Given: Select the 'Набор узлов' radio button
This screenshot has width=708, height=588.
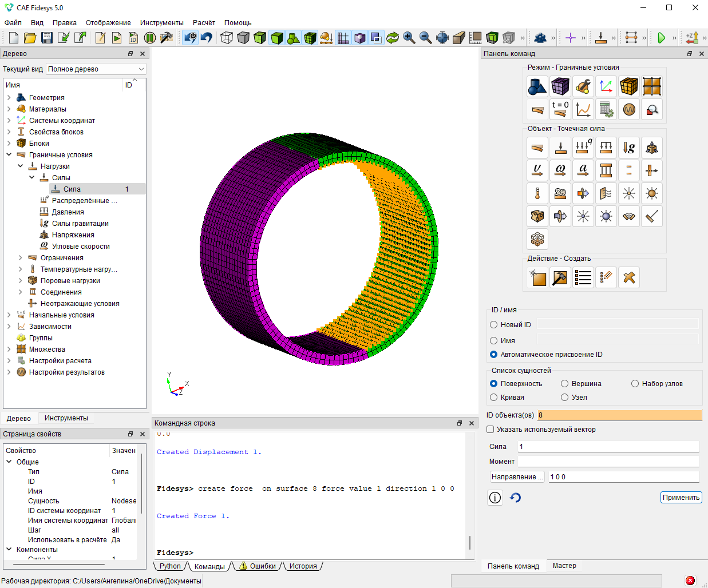Looking at the screenshot, I should click(635, 384).
